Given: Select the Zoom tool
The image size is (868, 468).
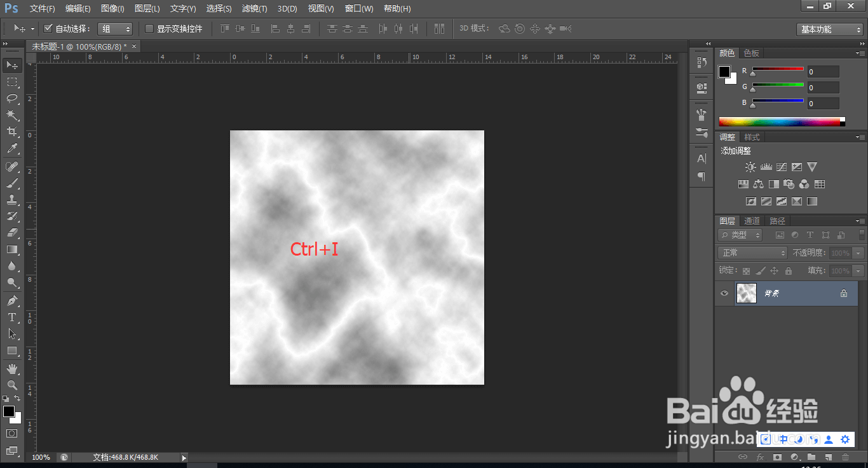Looking at the screenshot, I should click(x=12, y=385).
